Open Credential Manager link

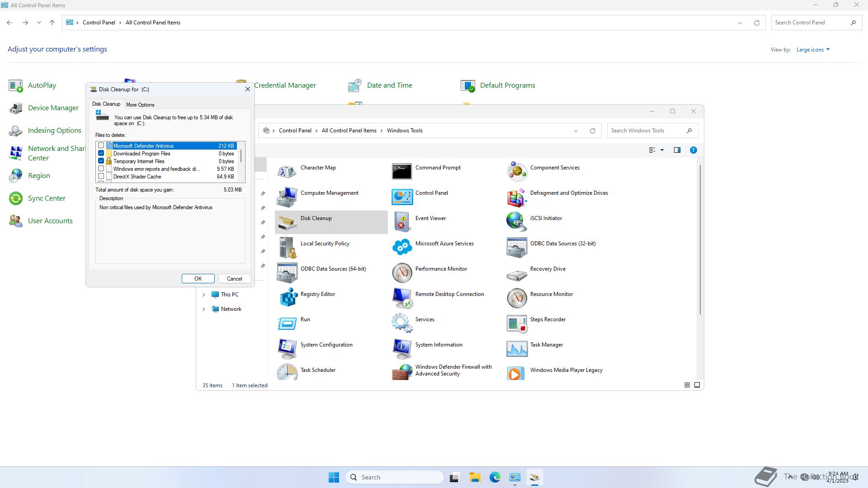(285, 85)
